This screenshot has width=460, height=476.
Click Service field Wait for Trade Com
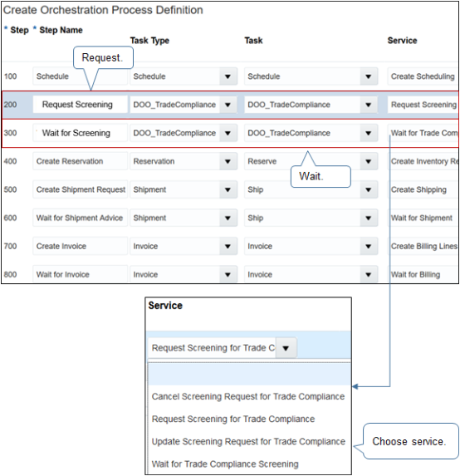pyautogui.click(x=423, y=133)
